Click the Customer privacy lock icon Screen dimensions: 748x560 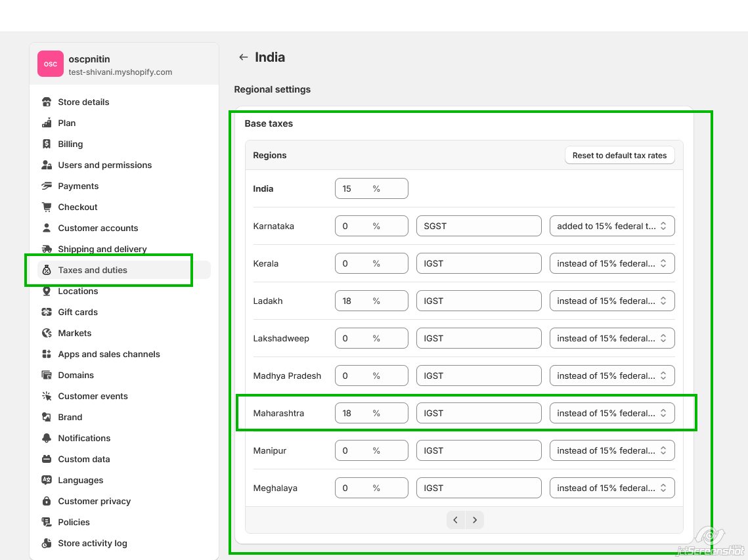[x=47, y=501]
